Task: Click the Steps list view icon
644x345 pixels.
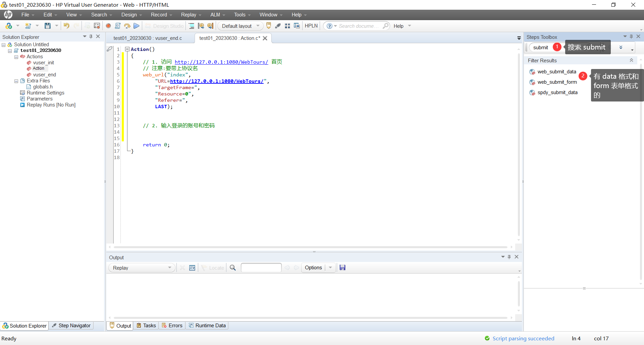Action: pos(192,26)
